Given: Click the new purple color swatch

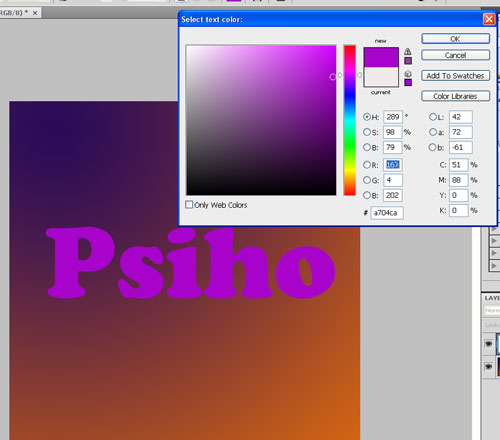Looking at the screenshot, I should [x=381, y=57].
